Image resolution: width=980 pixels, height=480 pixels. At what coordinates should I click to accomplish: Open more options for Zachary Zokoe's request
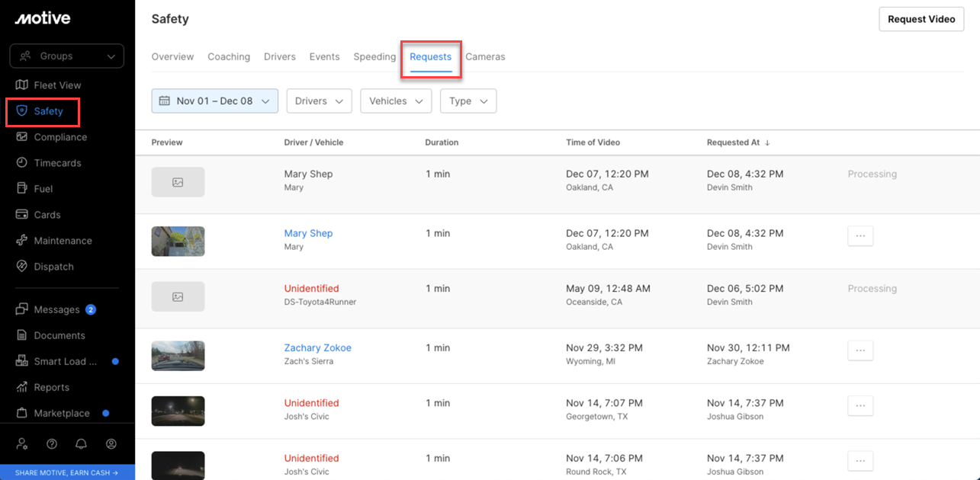pos(860,350)
